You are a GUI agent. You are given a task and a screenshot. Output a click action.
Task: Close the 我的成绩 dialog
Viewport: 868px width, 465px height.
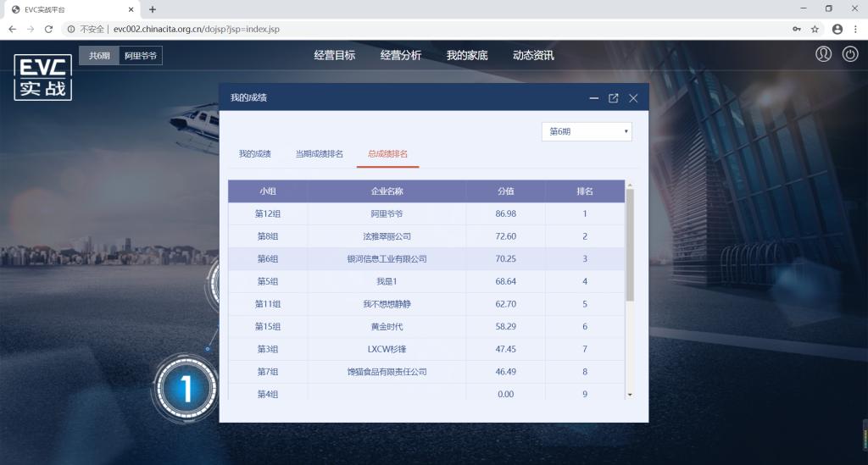pyautogui.click(x=633, y=98)
